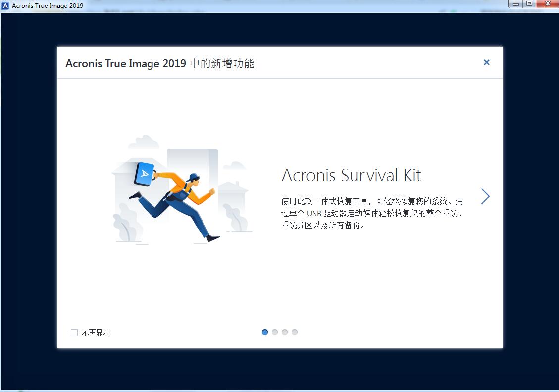Select the fourth page indicator dot
The width and height of the screenshot is (559, 392).
coord(295,332)
